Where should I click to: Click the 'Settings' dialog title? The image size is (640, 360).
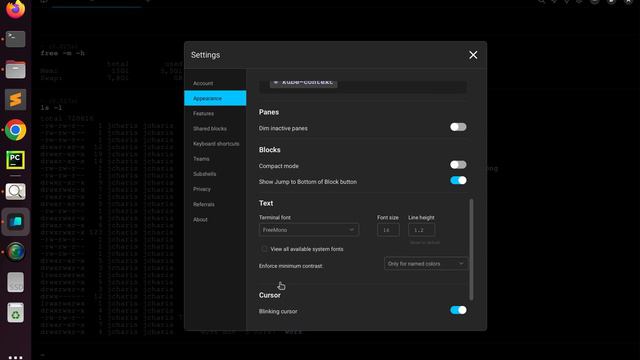tap(205, 55)
